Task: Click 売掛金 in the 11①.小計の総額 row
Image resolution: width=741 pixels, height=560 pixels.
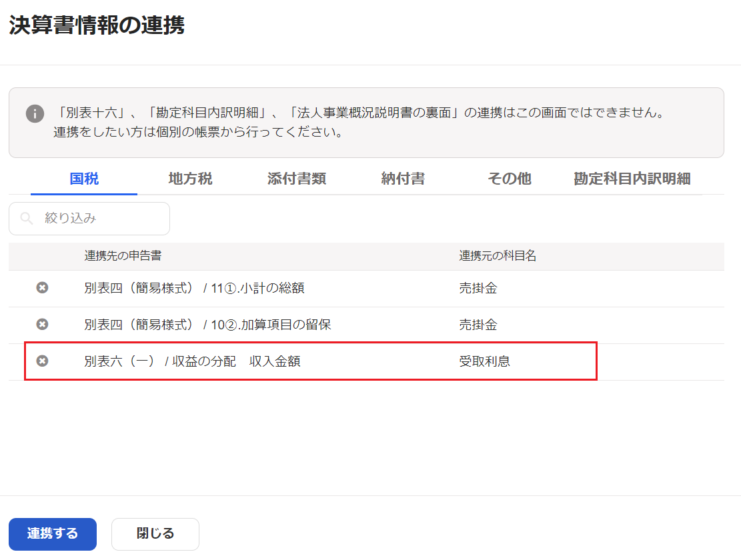Action: pos(478,288)
